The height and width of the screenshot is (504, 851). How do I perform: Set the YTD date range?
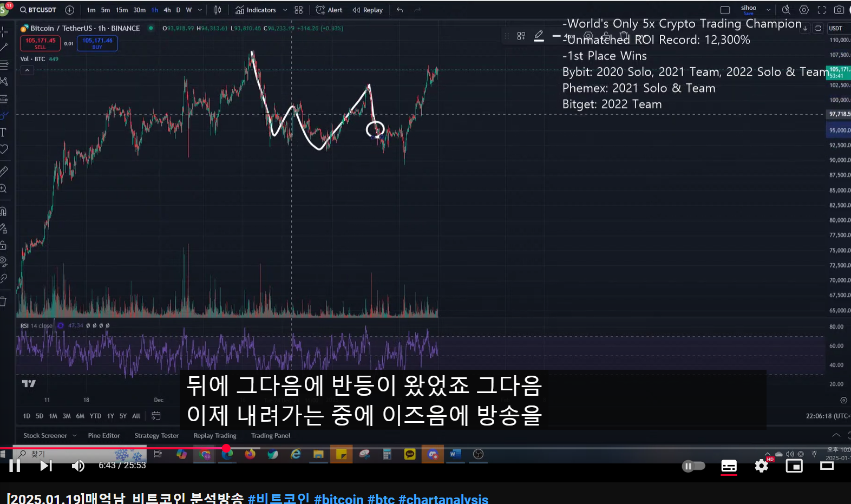click(95, 416)
